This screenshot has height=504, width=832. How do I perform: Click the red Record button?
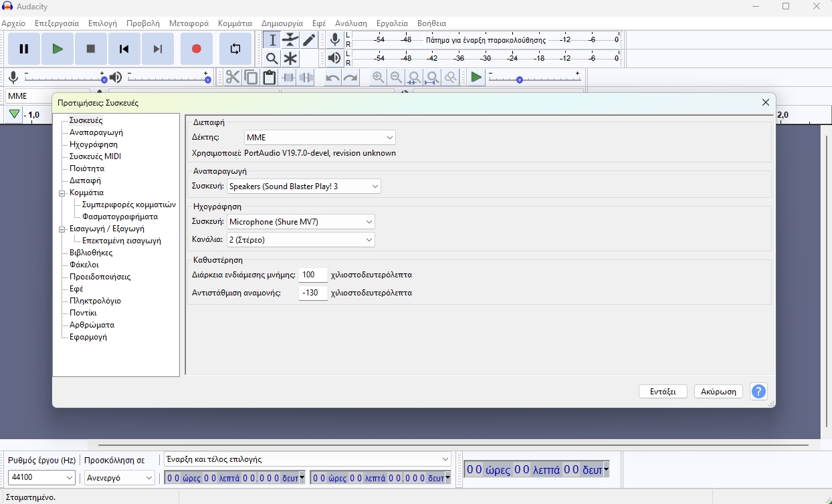pos(197,49)
